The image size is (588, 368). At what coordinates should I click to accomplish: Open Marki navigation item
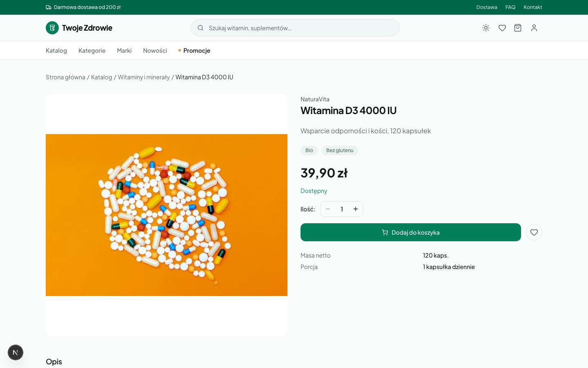[x=124, y=51]
